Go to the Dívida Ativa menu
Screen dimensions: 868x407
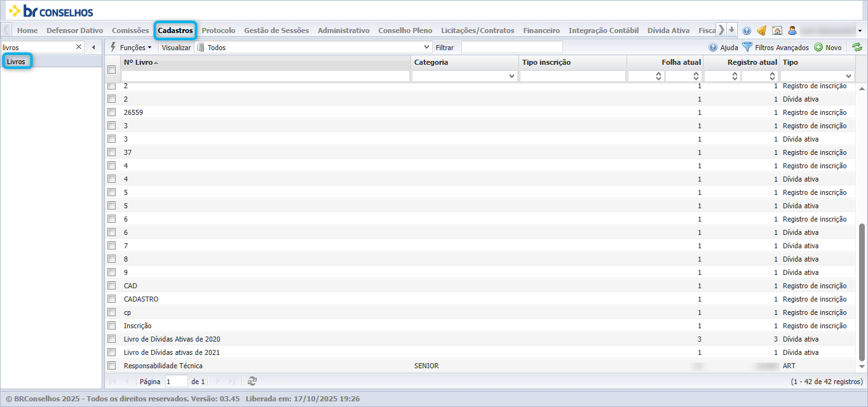click(668, 30)
